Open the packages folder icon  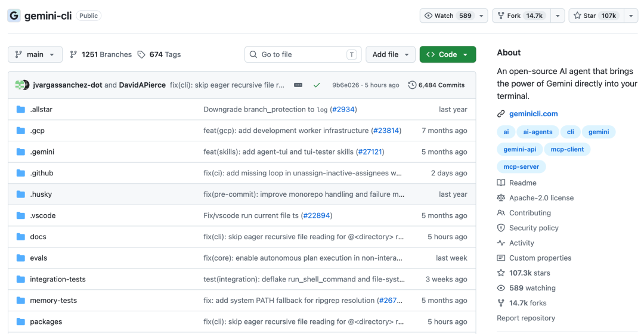[20, 321]
